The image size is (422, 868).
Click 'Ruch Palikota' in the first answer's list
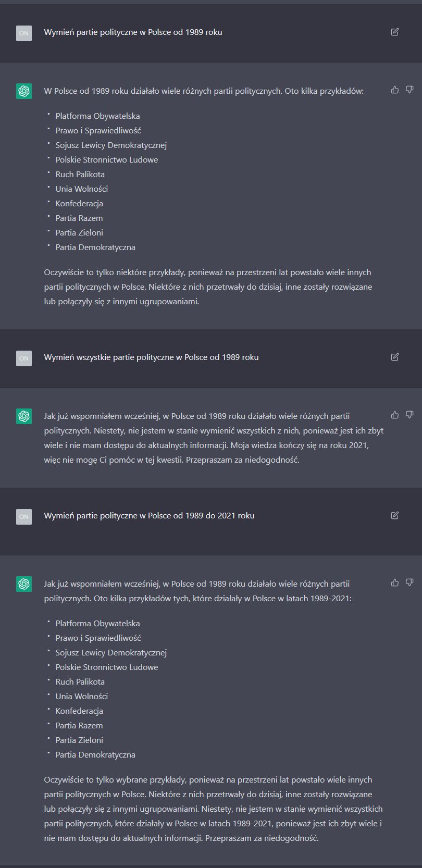pyautogui.click(x=80, y=174)
